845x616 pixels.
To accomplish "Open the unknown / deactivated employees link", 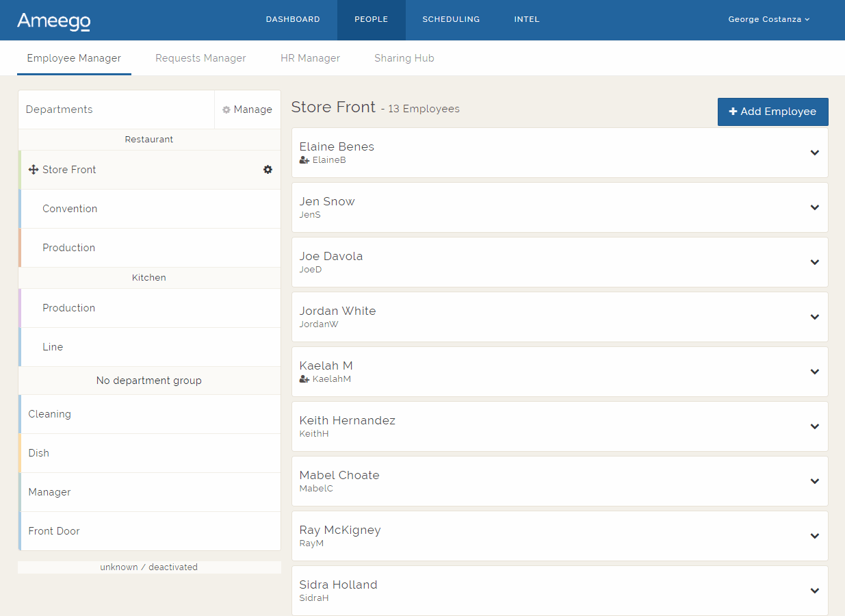I will pos(148,567).
